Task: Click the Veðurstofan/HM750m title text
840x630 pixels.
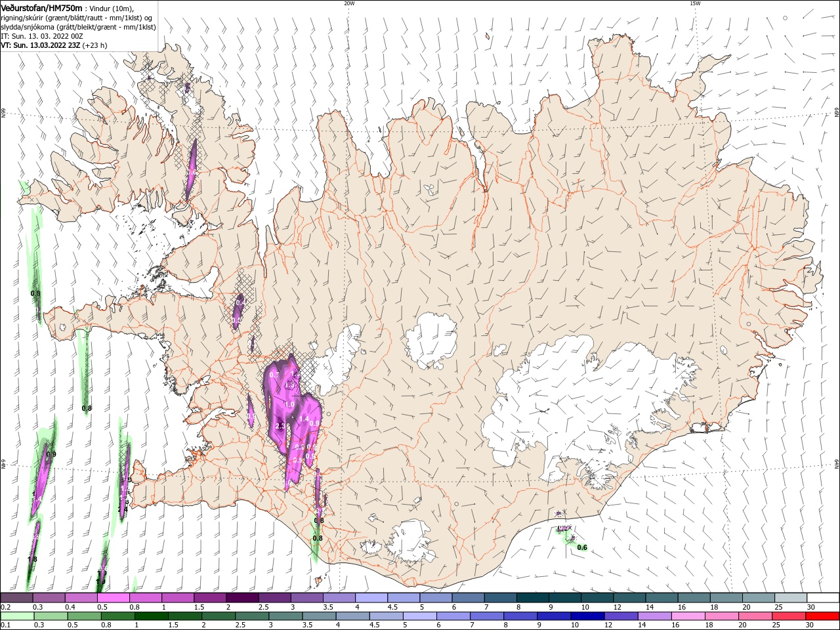Action: click(x=41, y=7)
